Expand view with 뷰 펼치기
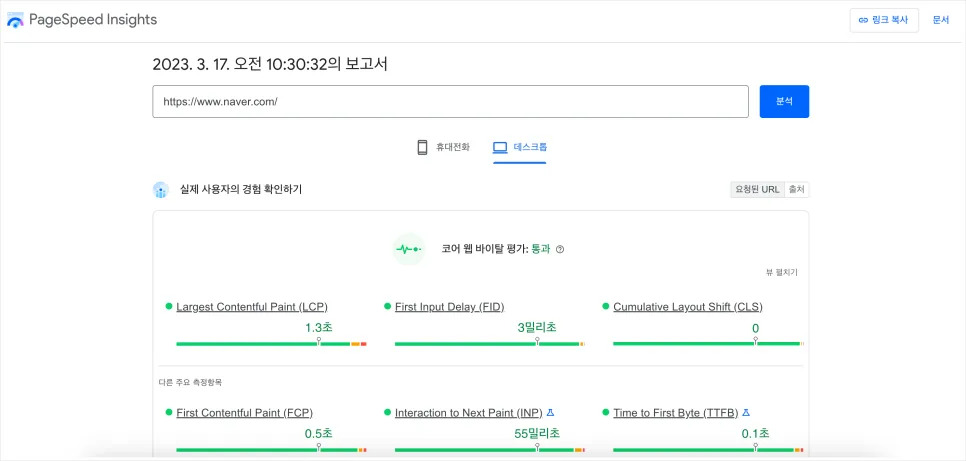Viewport: 966px width, 461px height. (x=782, y=272)
